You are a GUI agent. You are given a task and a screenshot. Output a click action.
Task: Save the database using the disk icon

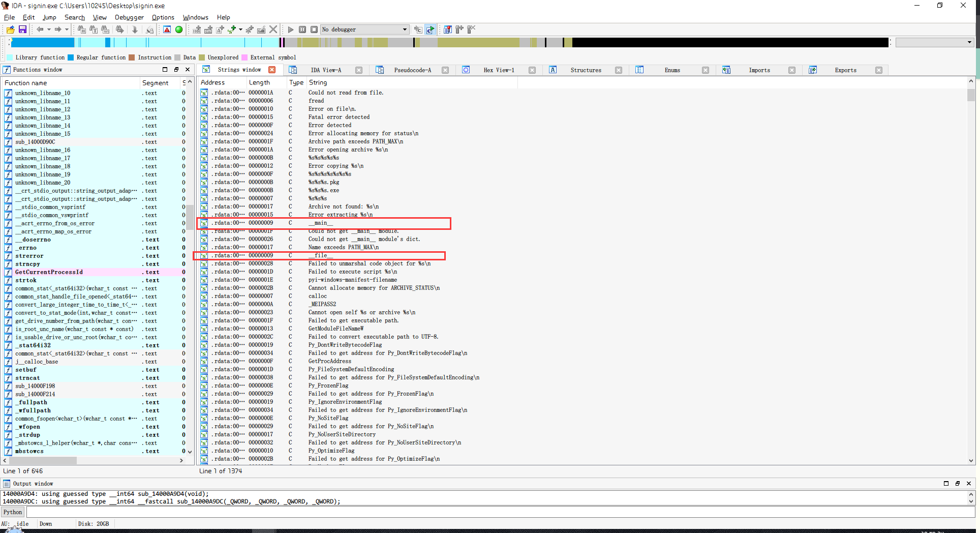point(23,29)
